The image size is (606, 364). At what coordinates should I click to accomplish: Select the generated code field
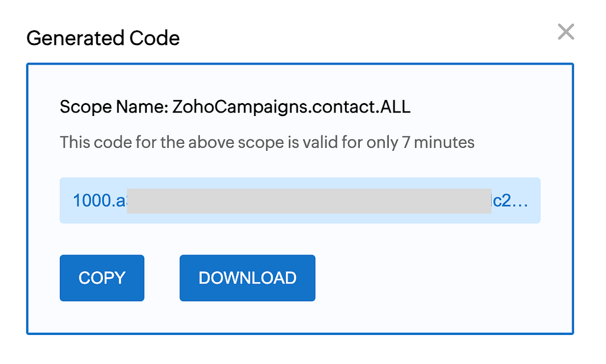pos(300,201)
